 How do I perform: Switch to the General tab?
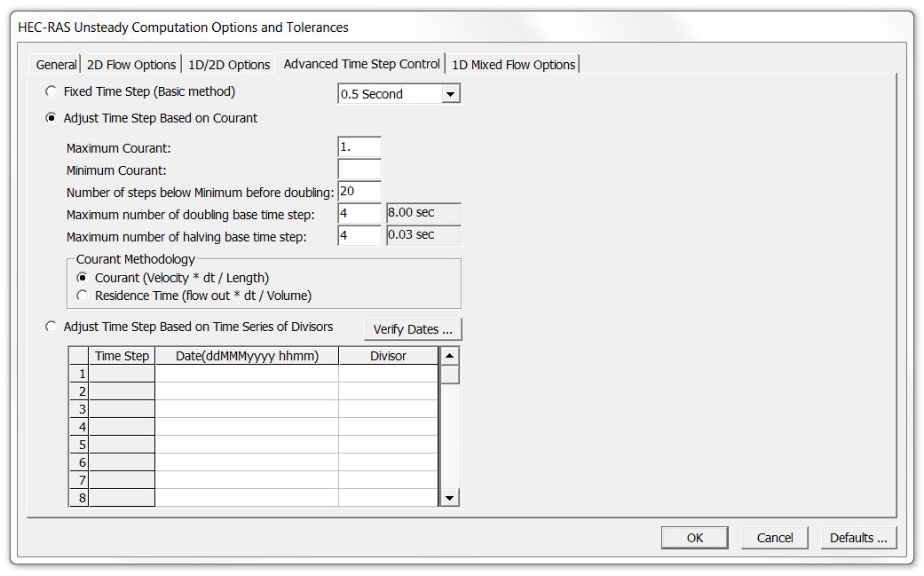coord(56,64)
